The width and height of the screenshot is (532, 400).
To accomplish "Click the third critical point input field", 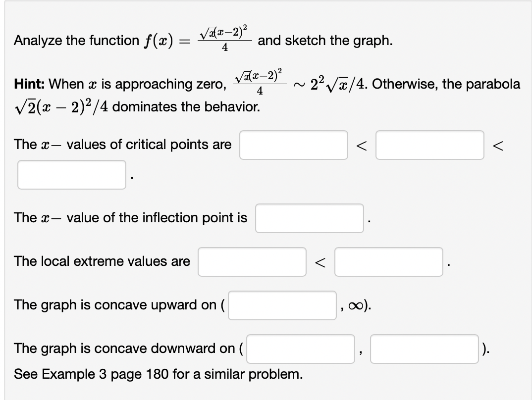I will [x=71, y=176].
